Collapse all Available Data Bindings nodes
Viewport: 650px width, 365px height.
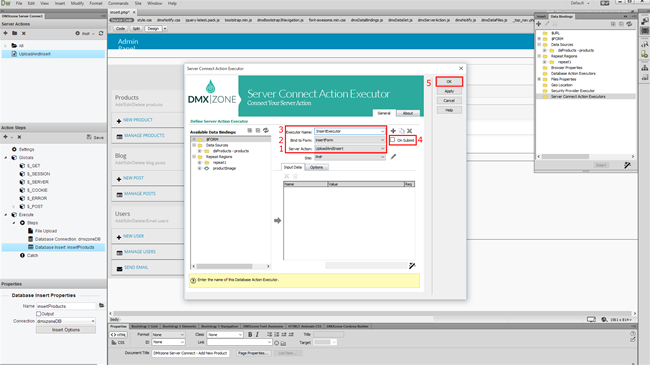pos(258,131)
